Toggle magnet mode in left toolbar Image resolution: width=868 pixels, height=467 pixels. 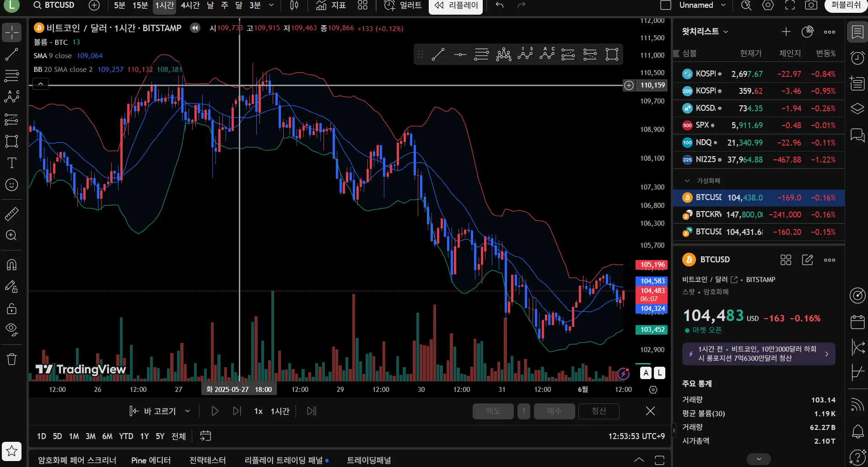12,265
